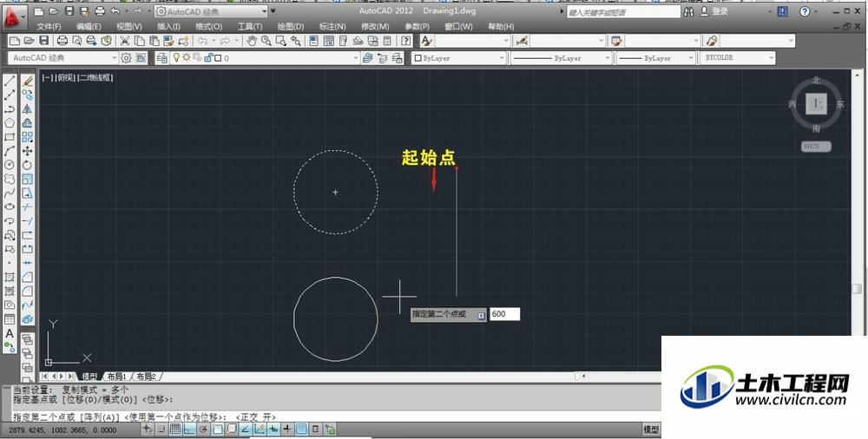Select the Circle drawing tool
The height and width of the screenshot is (439, 868).
pos(10,165)
